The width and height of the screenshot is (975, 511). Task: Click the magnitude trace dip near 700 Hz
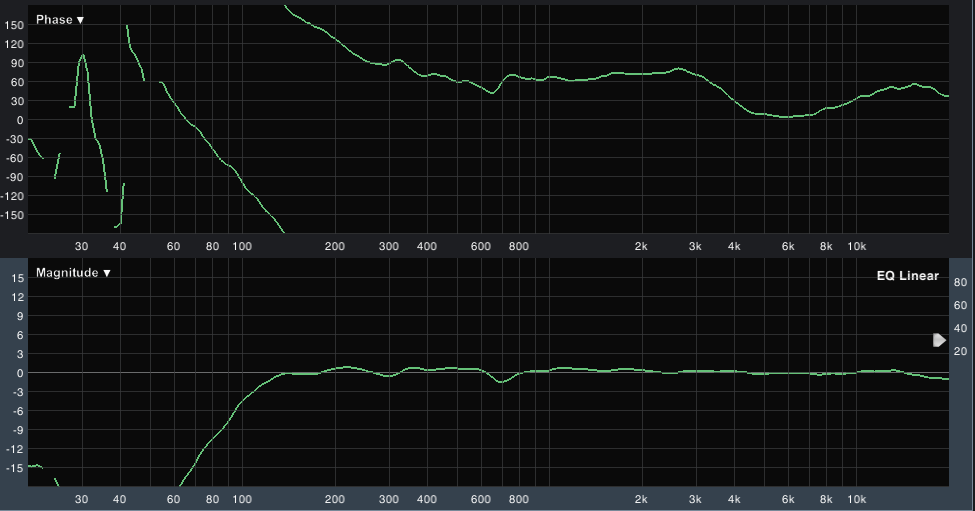coord(502,382)
